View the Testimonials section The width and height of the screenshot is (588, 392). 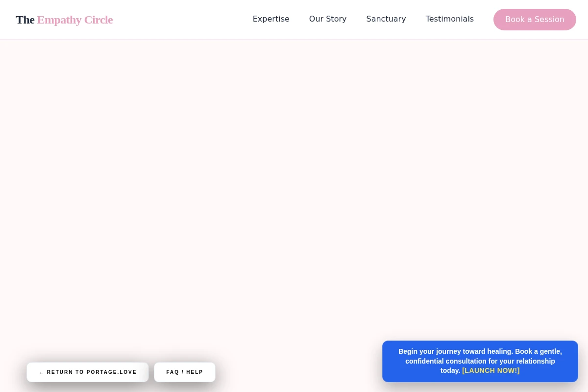[450, 19]
